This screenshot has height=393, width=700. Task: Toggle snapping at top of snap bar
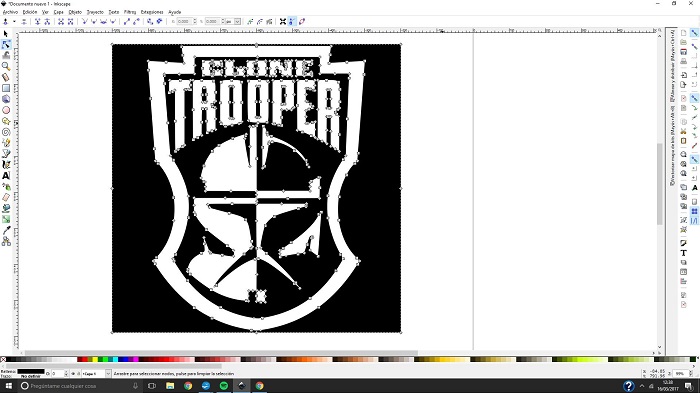(x=694, y=33)
